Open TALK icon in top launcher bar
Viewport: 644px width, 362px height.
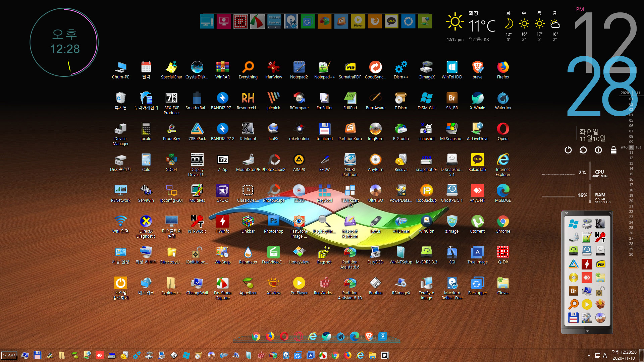(391, 21)
